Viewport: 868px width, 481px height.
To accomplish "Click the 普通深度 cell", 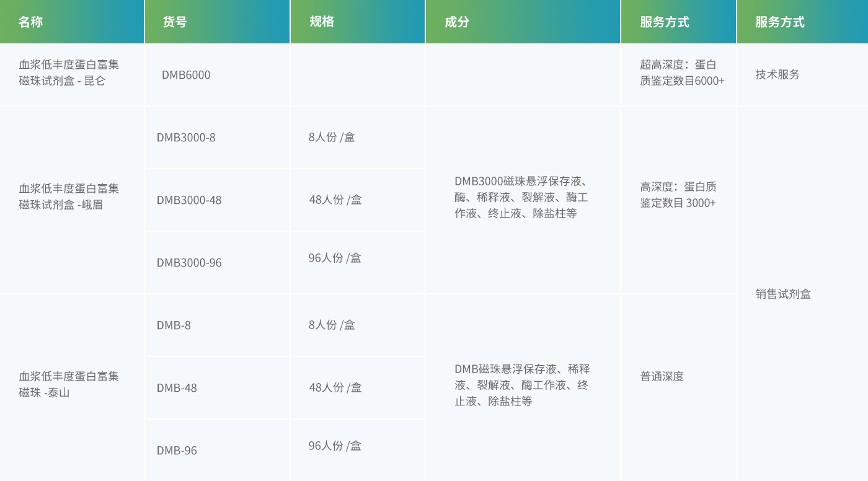I will coord(662,376).
